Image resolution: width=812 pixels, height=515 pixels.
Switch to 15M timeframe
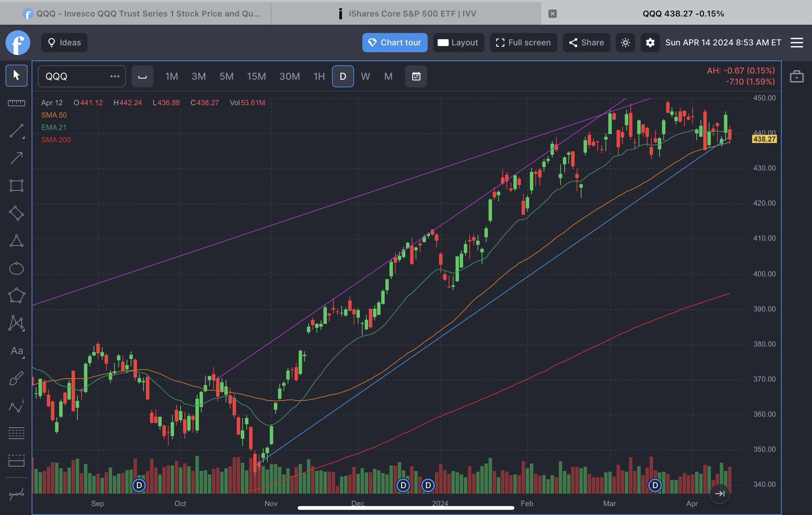pos(256,76)
